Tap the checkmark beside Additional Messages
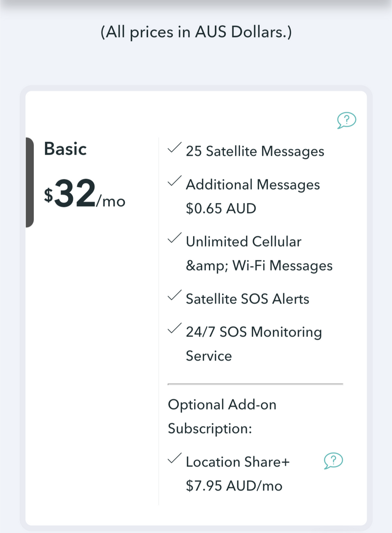 [x=173, y=181]
